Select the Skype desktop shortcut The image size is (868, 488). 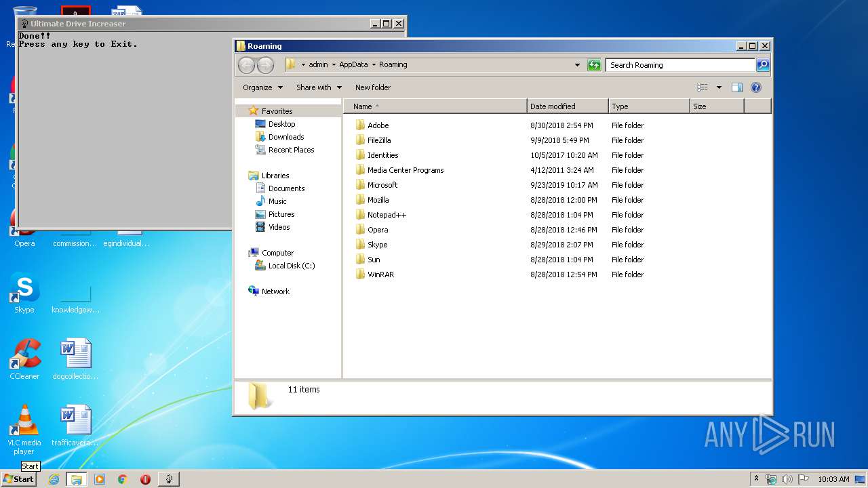[x=24, y=293]
